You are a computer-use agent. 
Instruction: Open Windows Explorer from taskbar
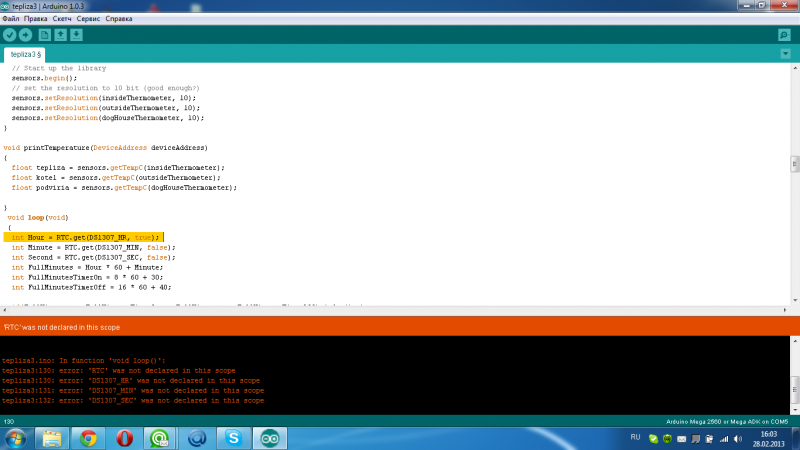coord(52,438)
